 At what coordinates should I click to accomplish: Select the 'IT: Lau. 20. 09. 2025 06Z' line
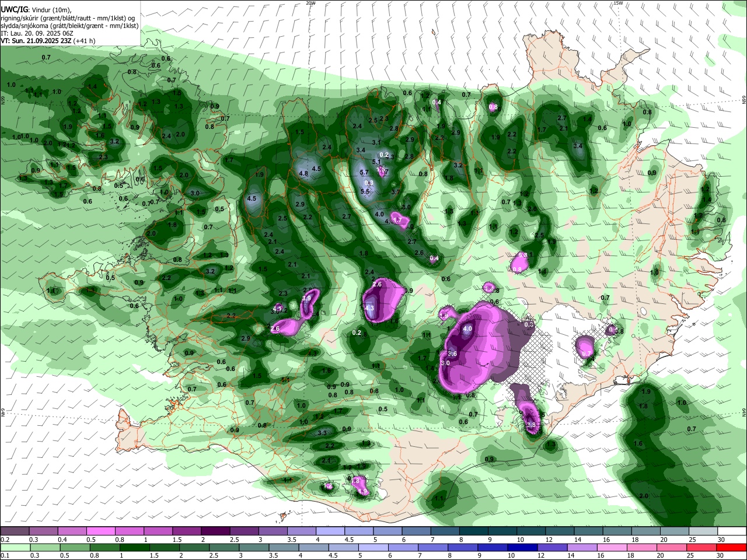(x=37, y=33)
